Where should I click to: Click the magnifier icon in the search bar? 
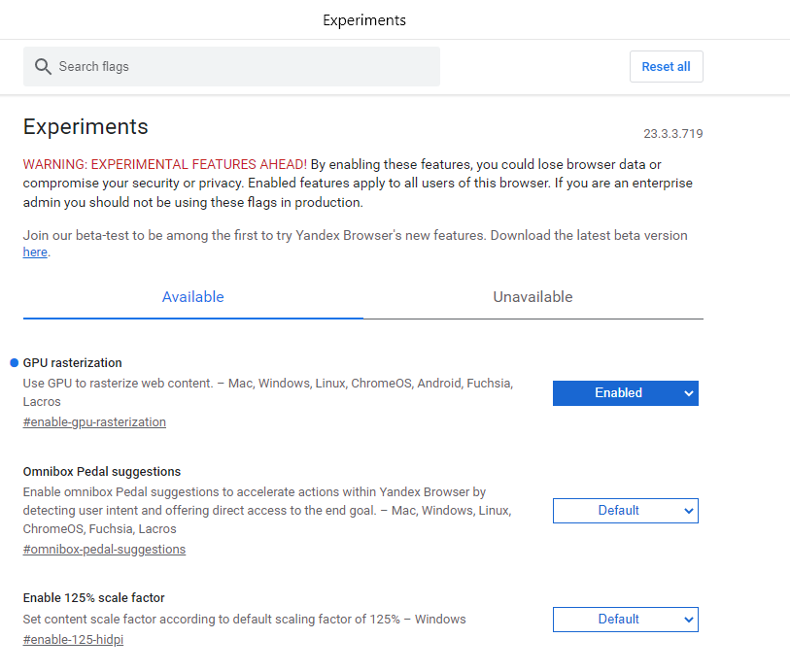point(43,66)
